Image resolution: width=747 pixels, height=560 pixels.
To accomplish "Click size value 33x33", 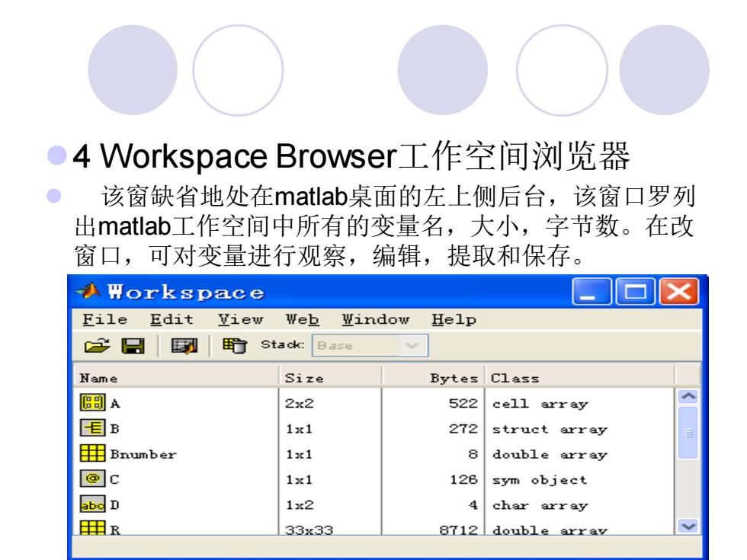I will (x=309, y=529).
